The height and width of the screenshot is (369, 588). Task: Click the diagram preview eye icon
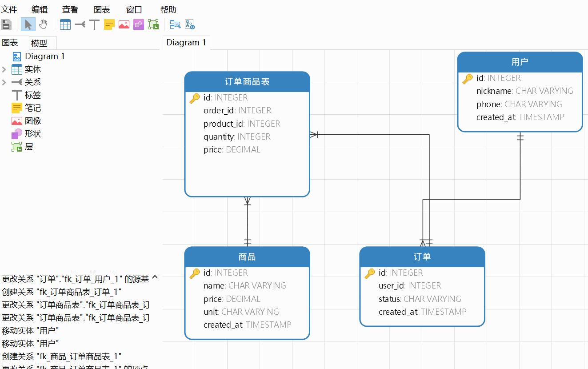(x=190, y=24)
